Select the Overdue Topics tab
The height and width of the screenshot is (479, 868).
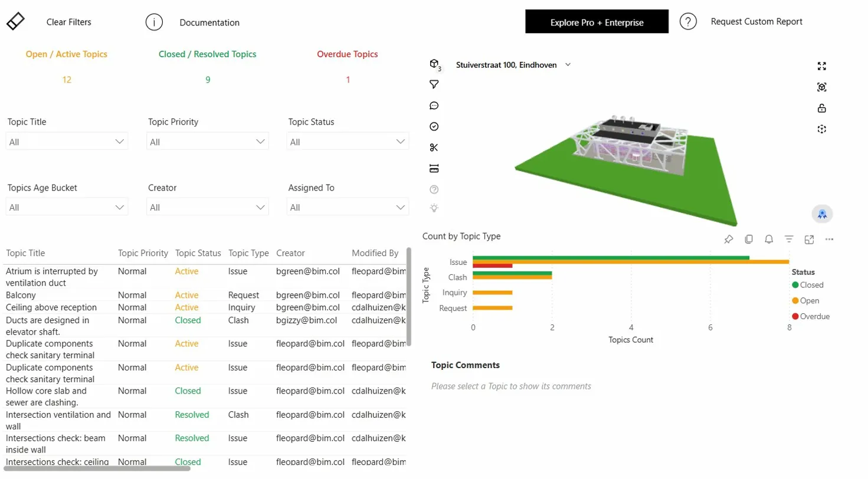click(x=347, y=54)
